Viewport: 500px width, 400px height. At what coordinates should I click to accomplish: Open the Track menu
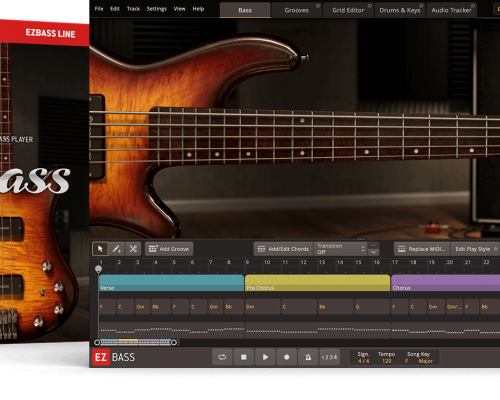[133, 9]
